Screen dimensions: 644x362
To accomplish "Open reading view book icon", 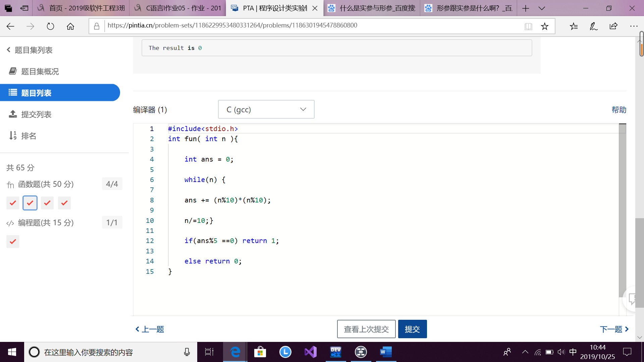I will (528, 26).
